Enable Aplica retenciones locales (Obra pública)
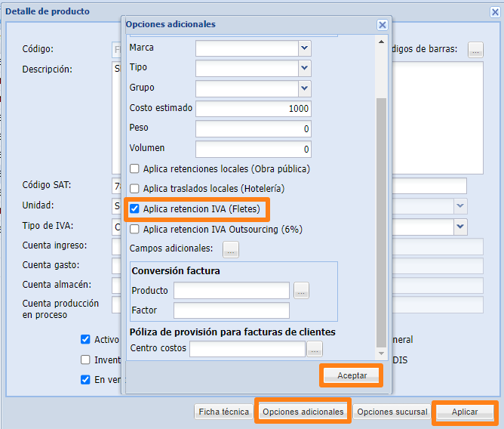 [135, 168]
